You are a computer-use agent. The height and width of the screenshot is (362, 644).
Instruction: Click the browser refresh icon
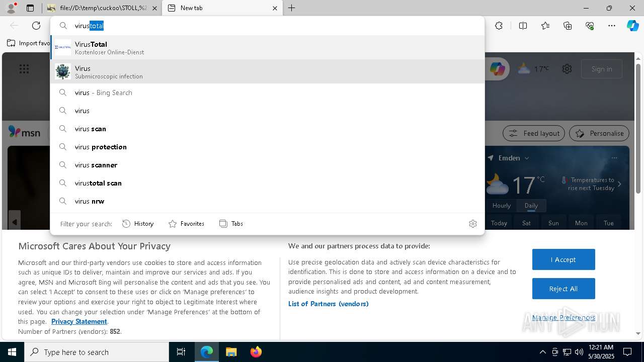[36, 26]
